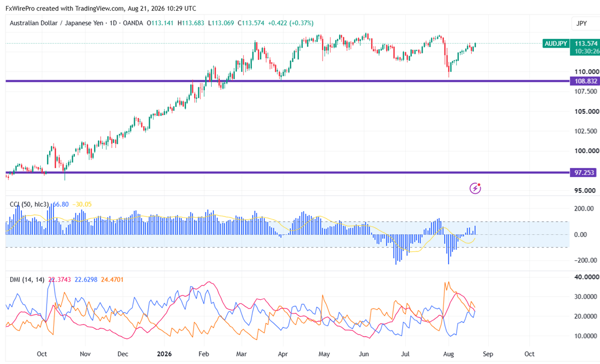Click the Sep label on time axis

(488, 354)
